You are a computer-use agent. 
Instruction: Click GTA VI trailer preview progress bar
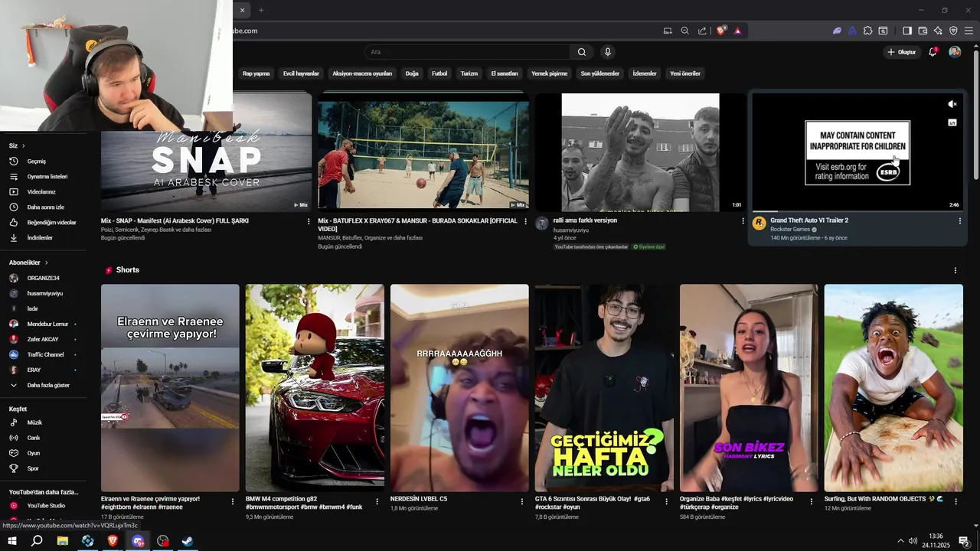pos(857,210)
